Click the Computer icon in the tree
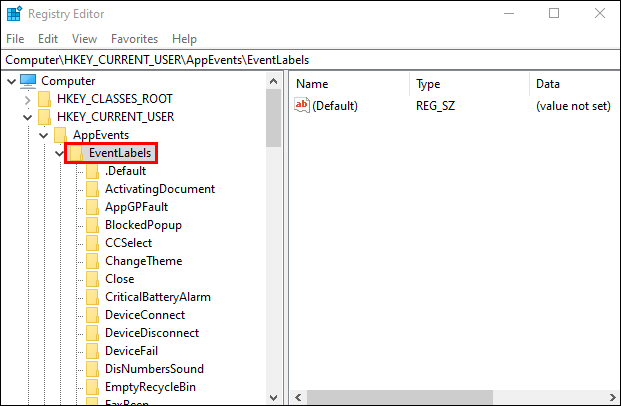Image resolution: width=621 pixels, height=406 pixels. click(28, 81)
